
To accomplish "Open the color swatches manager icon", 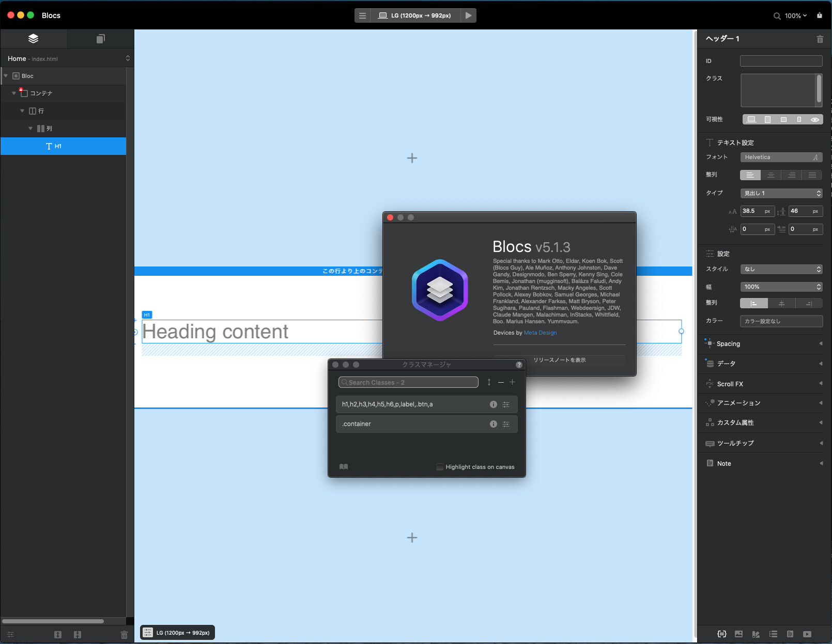I will tap(756, 634).
